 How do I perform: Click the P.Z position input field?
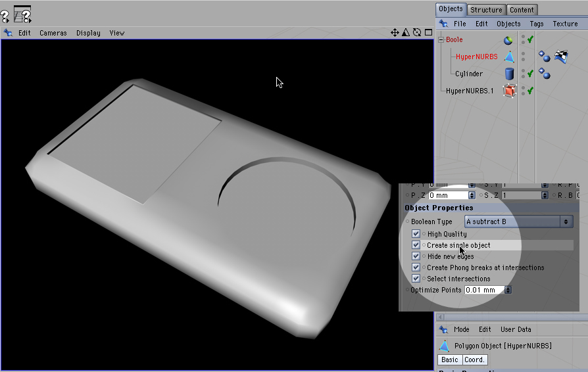tap(449, 195)
